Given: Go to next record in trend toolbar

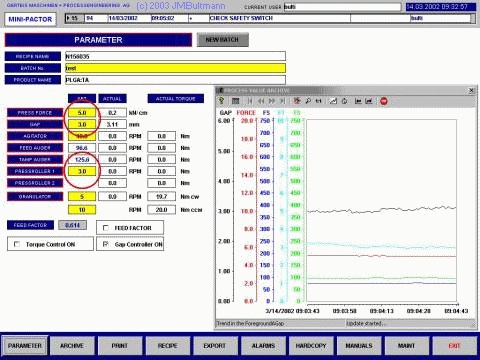Looking at the screenshot, I should coord(272,101).
